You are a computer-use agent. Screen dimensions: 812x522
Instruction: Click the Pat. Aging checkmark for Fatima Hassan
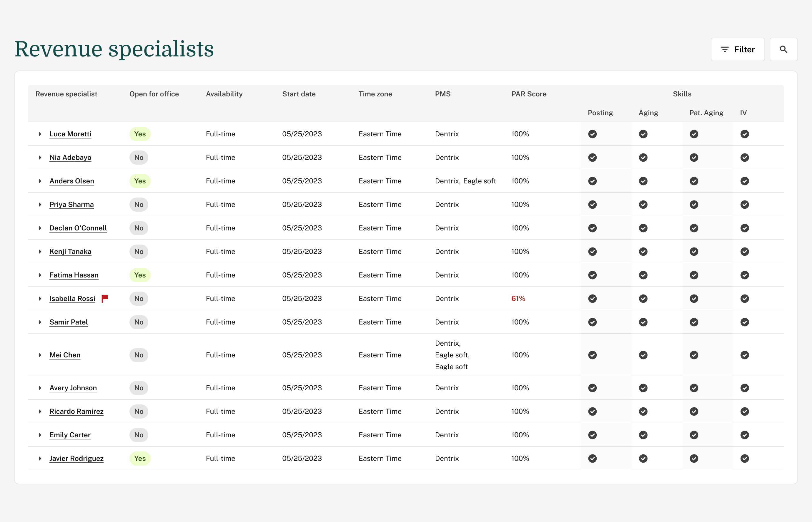[x=694, y=275]
